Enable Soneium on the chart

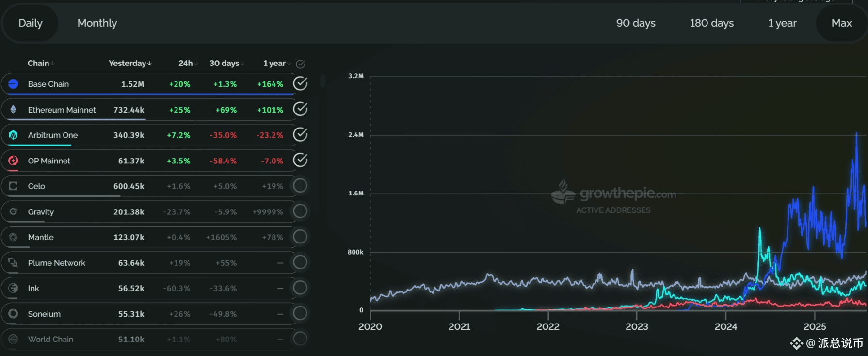[300, 313]
